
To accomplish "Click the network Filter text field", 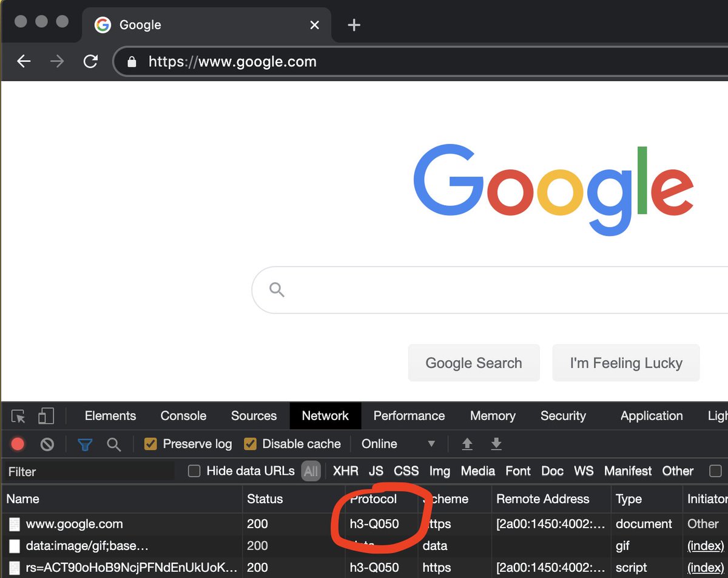I will [x=90, y=471].
